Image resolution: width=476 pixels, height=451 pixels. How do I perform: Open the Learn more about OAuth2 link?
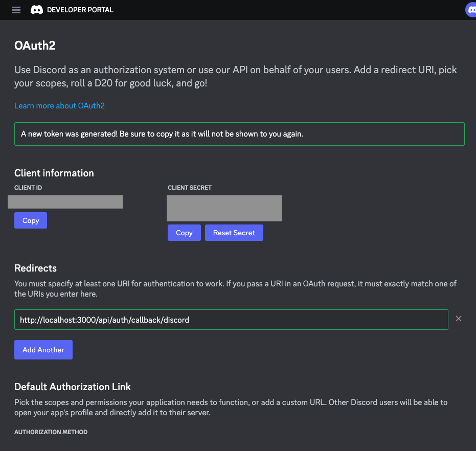point(59,106)
